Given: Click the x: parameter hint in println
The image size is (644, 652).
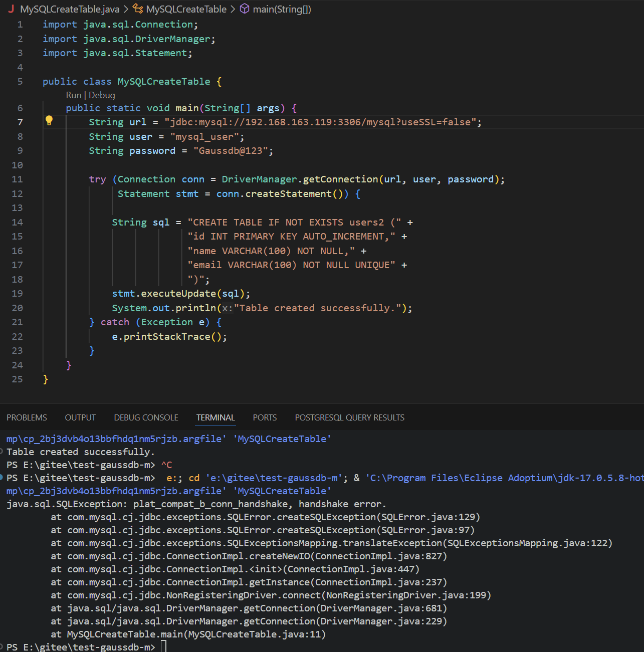Looking at the screenshot, I should point(228,308).
